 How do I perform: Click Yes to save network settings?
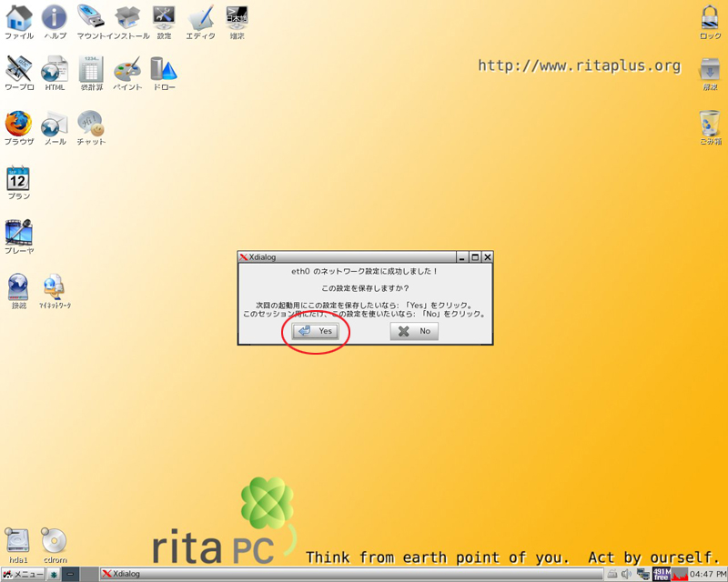(316, 332)
